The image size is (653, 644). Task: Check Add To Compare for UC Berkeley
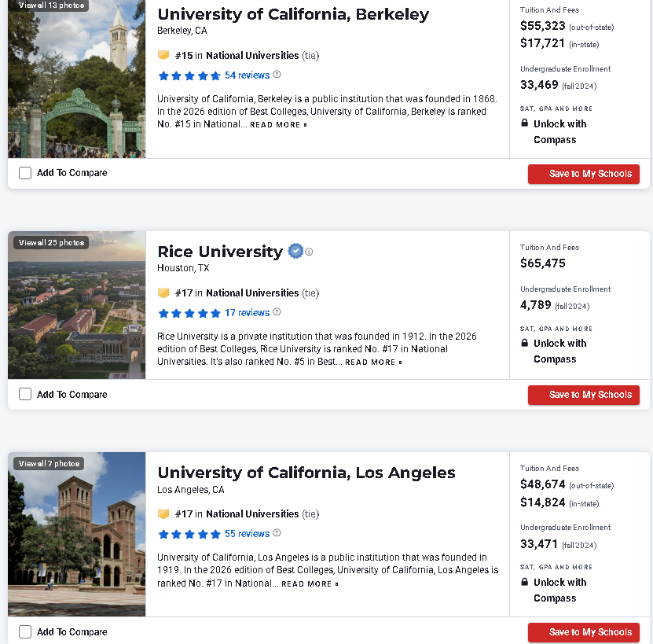(25, 173)
